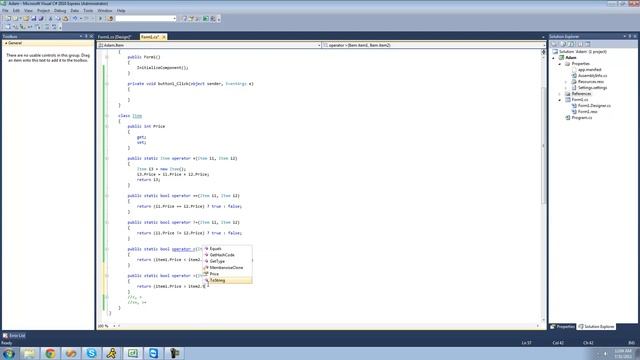Open the Project menu

[x=43, y=11]
